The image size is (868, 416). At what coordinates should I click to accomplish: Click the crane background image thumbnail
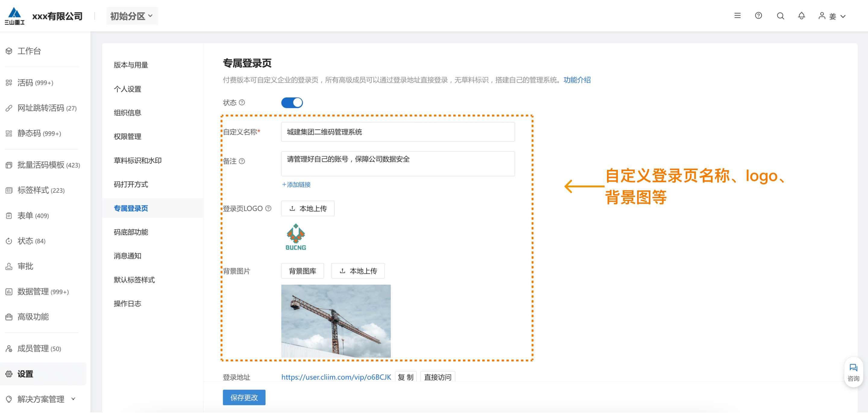coord(336,321)
